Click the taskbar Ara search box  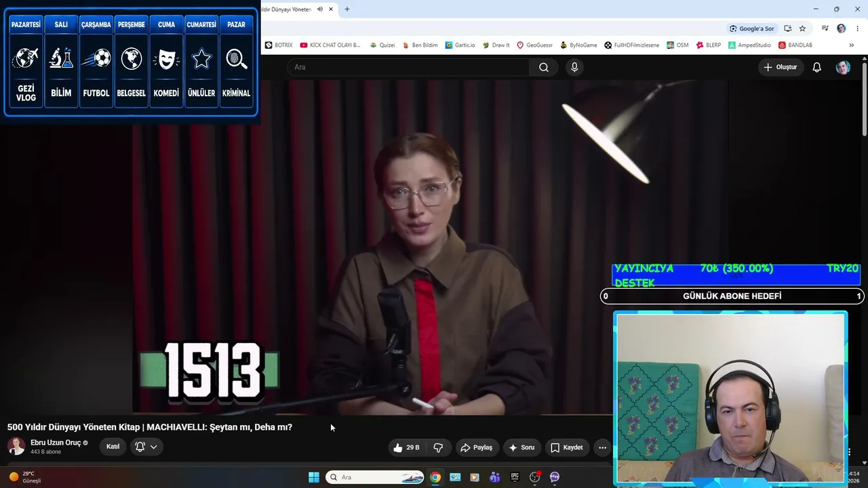pos(375,477)
